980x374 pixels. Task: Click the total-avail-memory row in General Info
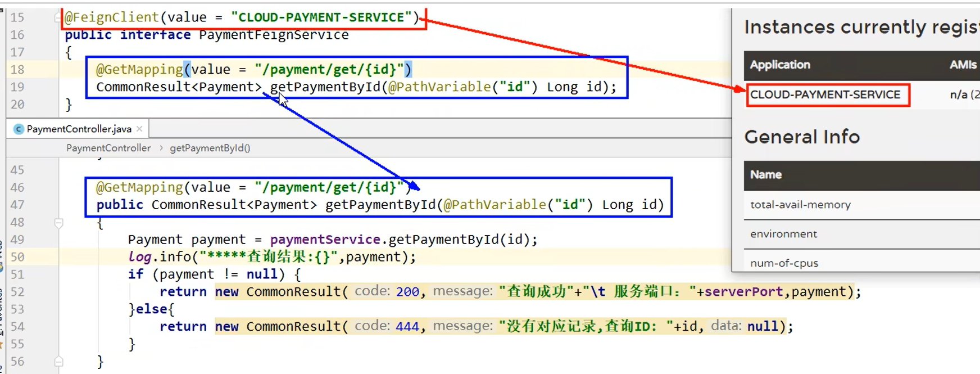pos(800,205)
